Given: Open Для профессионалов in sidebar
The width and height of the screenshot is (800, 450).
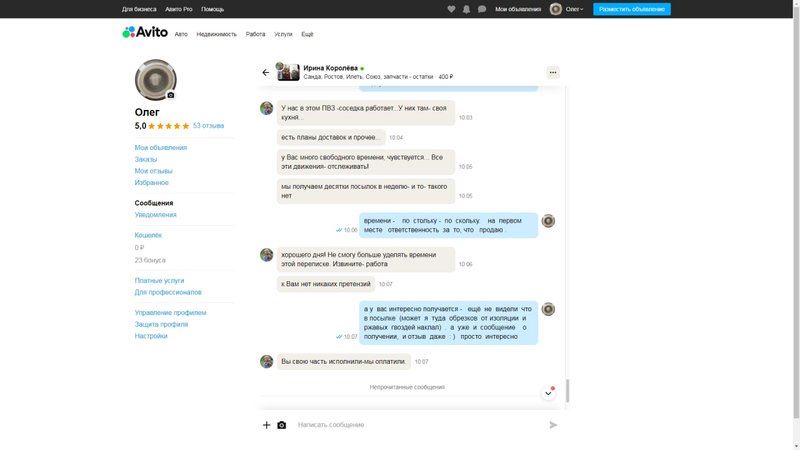Looking at the screenshot, I should tap(168, 292).
